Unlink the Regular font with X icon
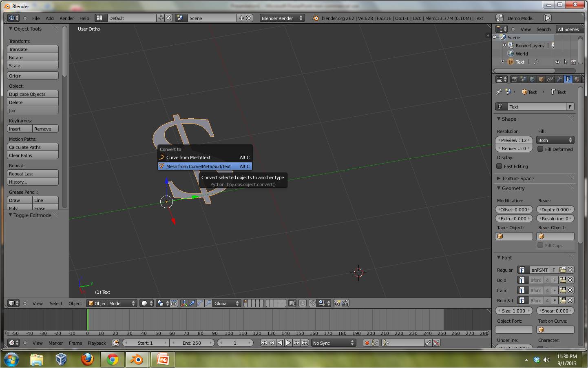The height and width of the screenshot is (368, 588). click(570, 270)
